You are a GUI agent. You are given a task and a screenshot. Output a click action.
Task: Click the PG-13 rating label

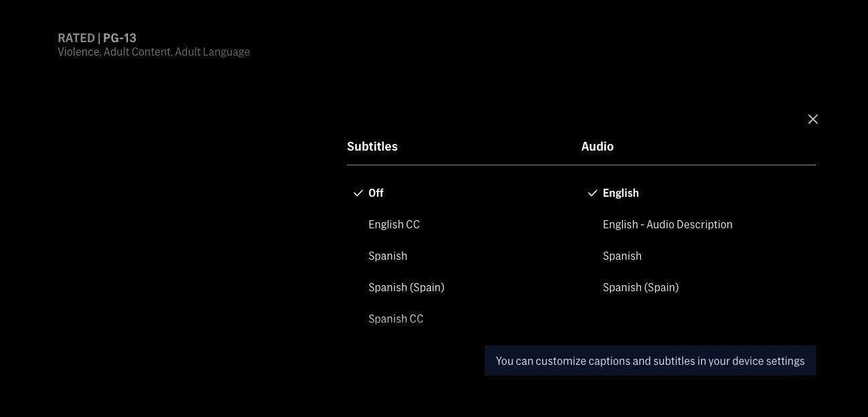(120, 38)
